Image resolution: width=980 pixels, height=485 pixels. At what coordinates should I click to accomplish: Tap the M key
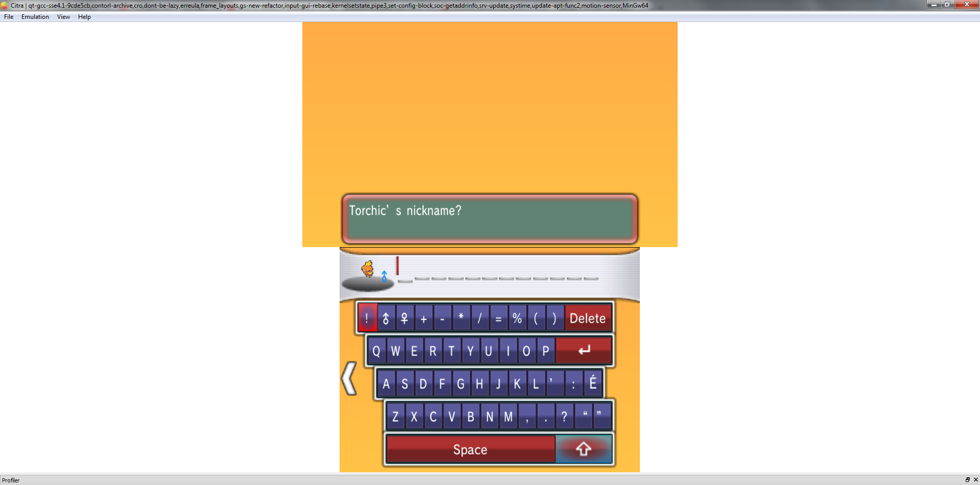tap(508, 417)
